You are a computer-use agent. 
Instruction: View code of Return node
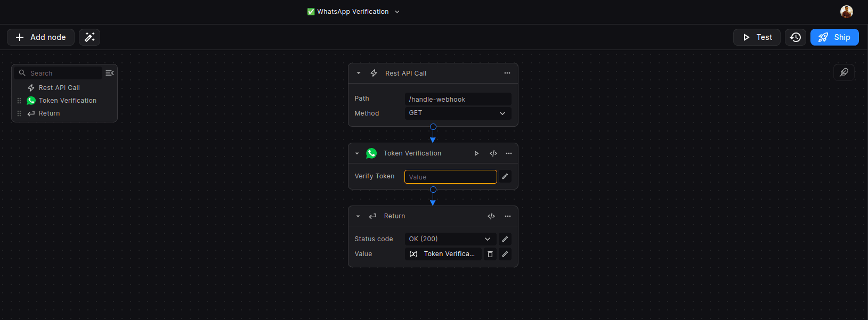pos(491,216)
